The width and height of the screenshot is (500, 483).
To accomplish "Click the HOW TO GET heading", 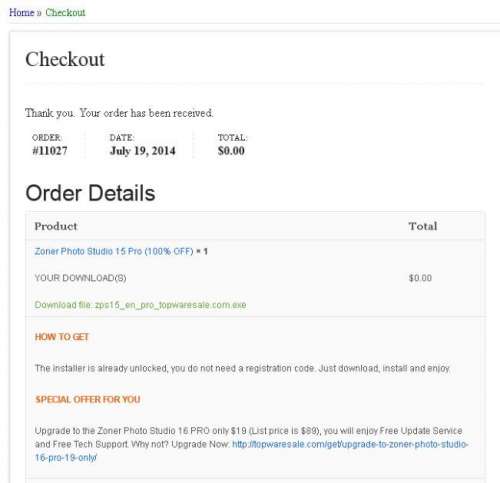I will (x=62, y=337).
